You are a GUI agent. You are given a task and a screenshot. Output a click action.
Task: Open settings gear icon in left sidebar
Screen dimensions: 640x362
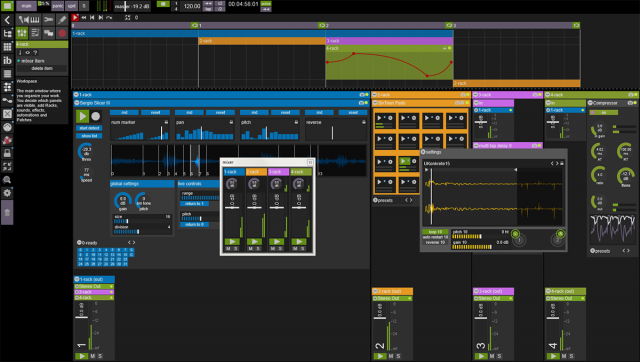(7, 193)
